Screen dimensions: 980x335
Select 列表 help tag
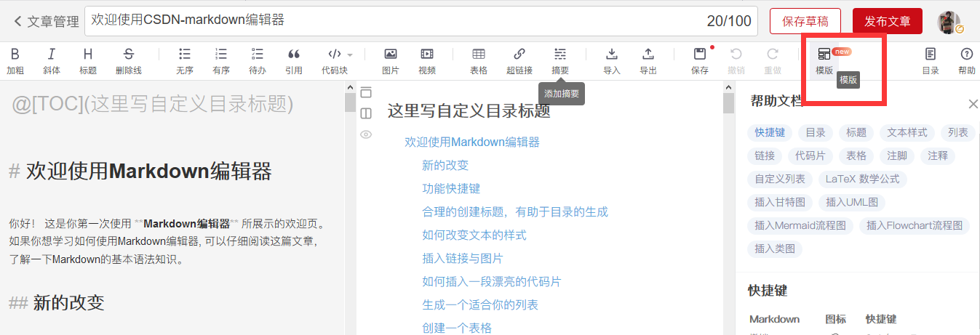pos(958,132)
